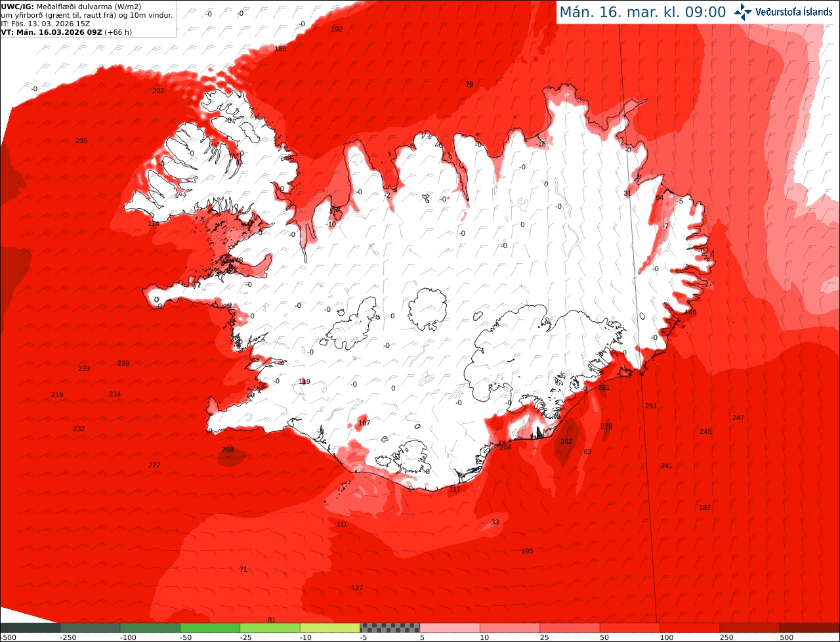The width and height of the screenshot is (840, 642).
Task: Click the 71 flux value on the map
Action: point(243,569)
